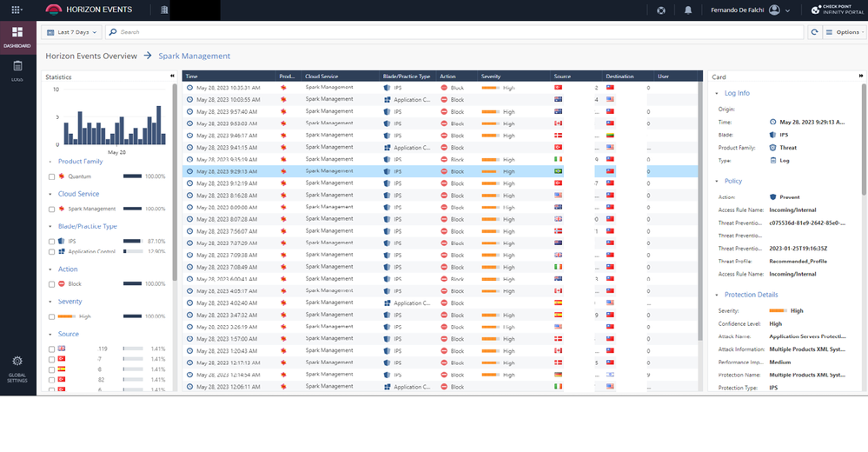
Task: Collapse the Statistics panel arrow
Action: tap(172, 76)
